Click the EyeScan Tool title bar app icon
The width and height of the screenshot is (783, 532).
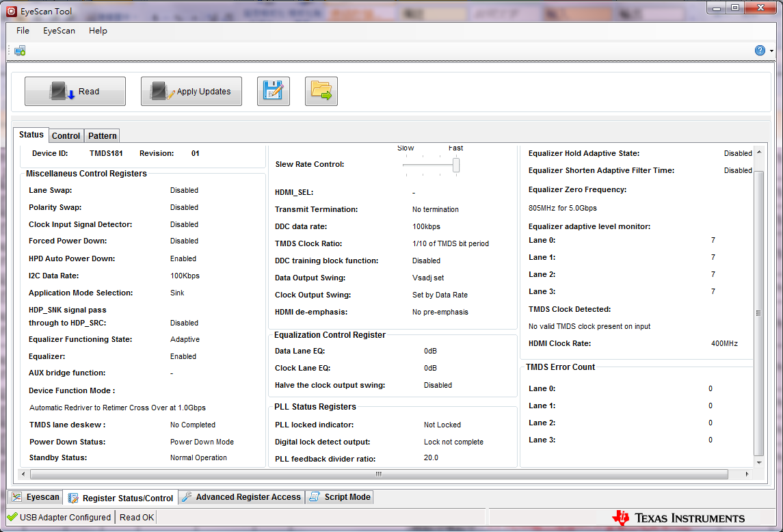tap(12, 11)
